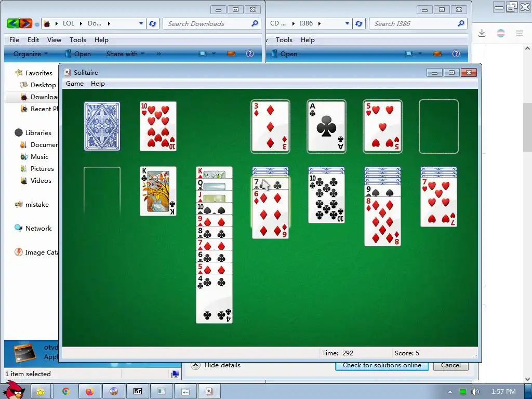
Task: Click the Angry Birds start button
Action: tap(15, 390)
